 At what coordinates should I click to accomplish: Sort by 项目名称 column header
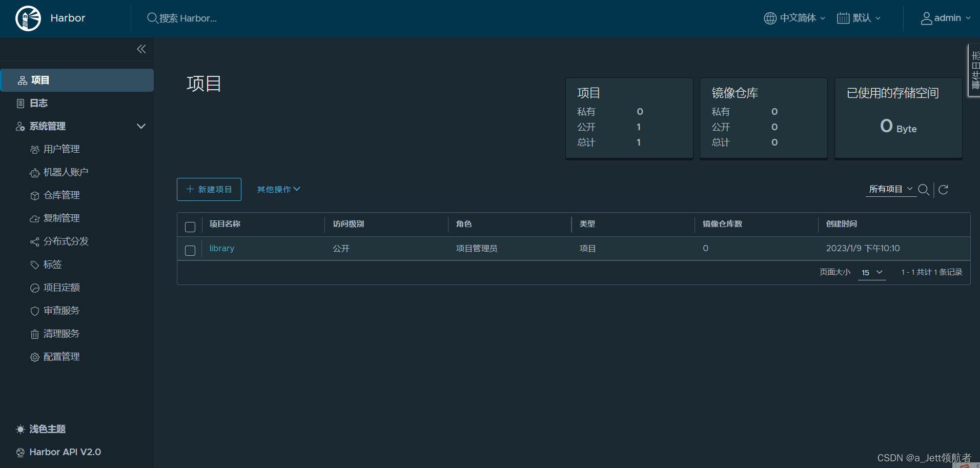click(225, 224)
